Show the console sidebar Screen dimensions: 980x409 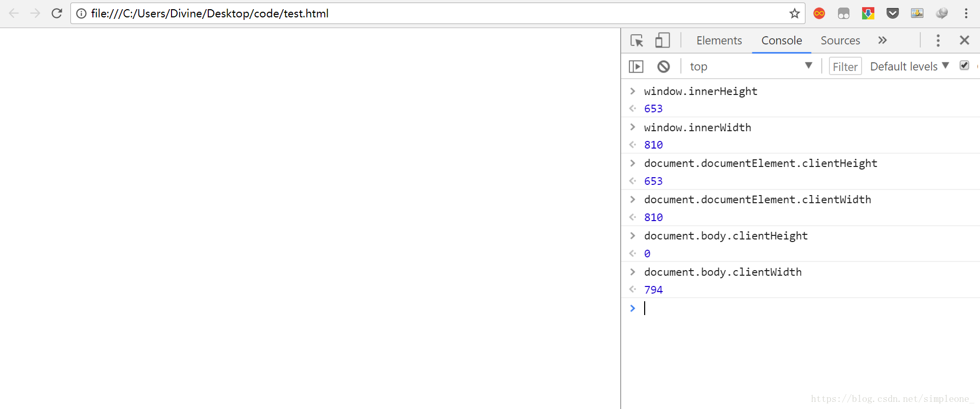tap(636, 66)
